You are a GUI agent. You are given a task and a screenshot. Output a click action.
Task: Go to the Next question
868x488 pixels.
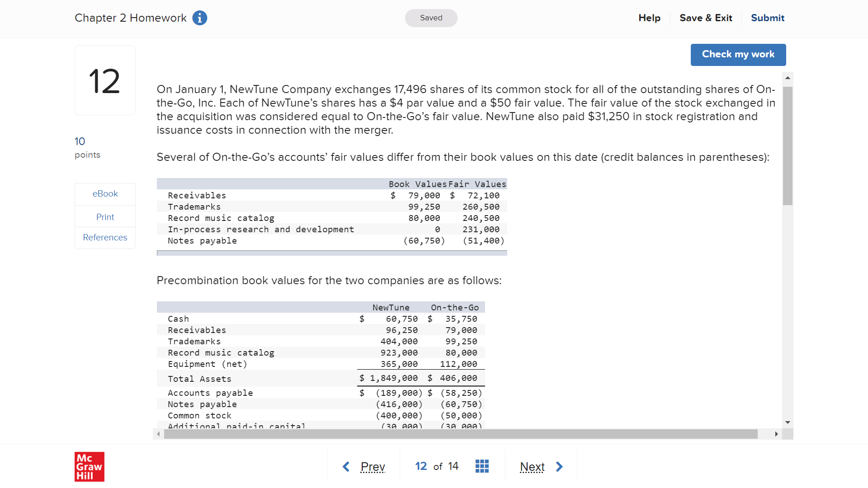tap(532, 466)
